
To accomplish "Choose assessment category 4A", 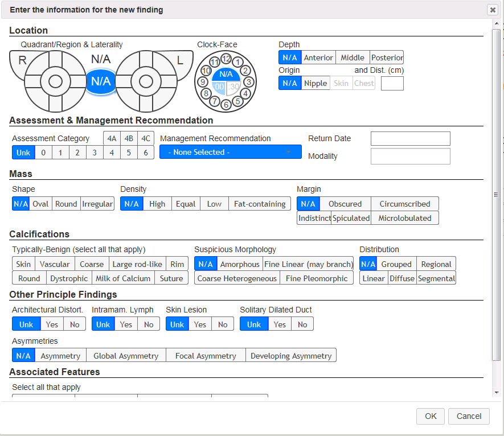I will (x=112, y=138).
